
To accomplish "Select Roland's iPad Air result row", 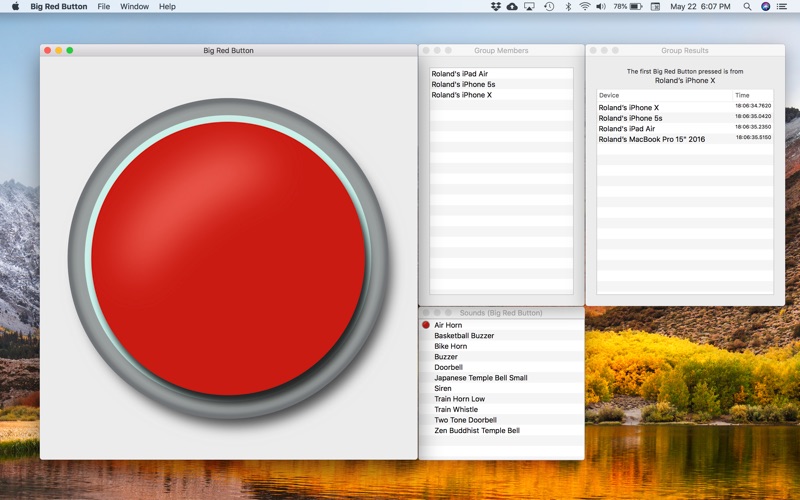I will [685, 129].
